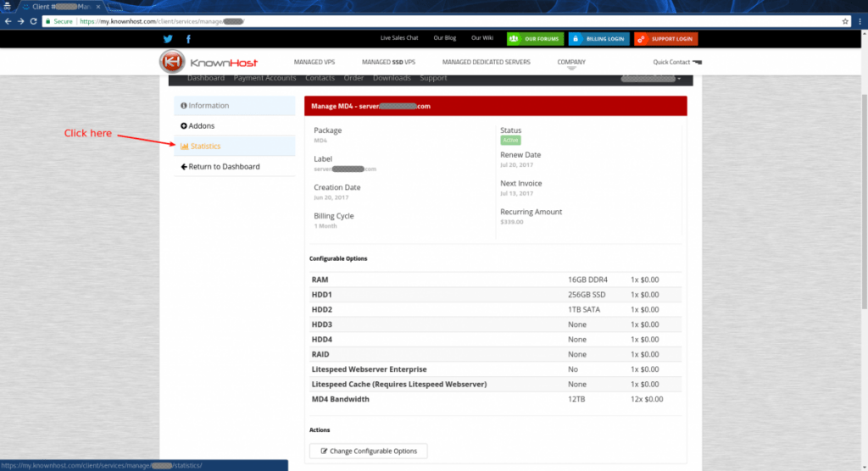Open Live Sales Chat link
The height and width of the screenshot is (471, 868).
tap(399, 37)
